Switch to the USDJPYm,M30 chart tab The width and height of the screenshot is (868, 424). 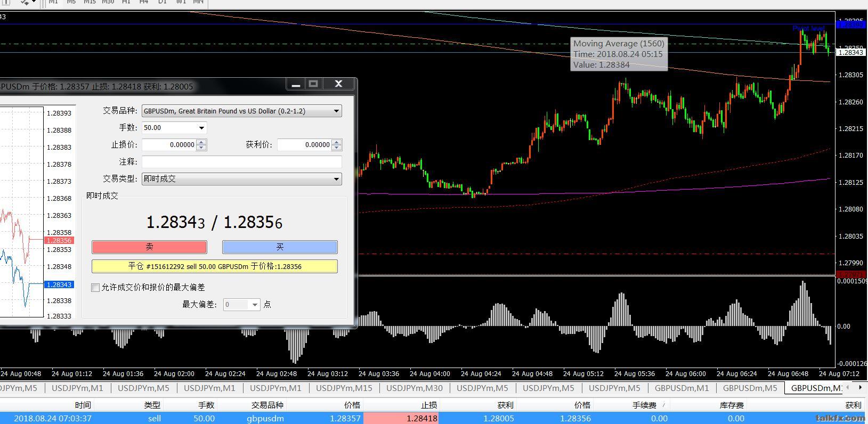coord(415,388)
